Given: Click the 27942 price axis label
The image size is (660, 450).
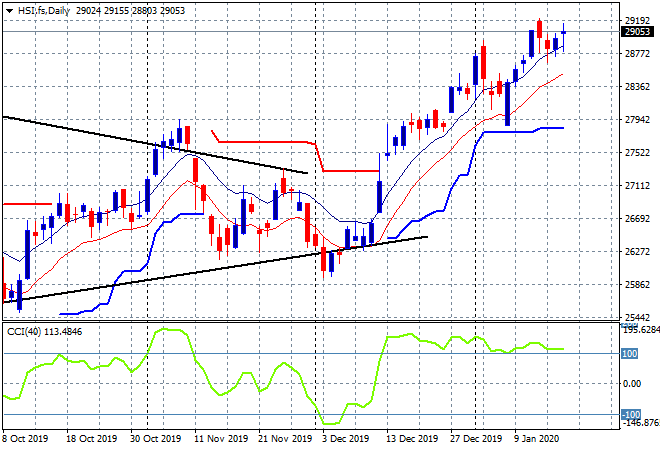Looking at the screenshot, I should [x=637, y=120].
